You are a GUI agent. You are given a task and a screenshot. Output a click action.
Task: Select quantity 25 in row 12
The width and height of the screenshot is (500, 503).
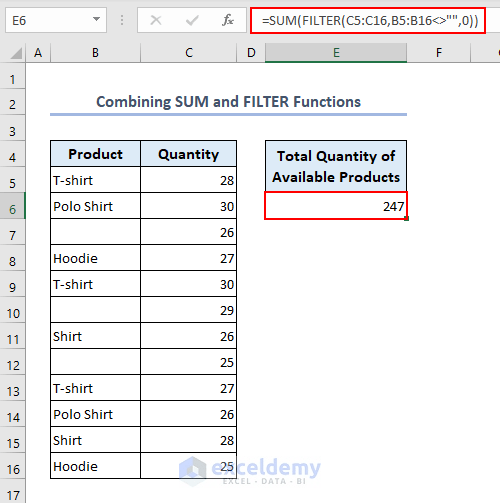189,362
